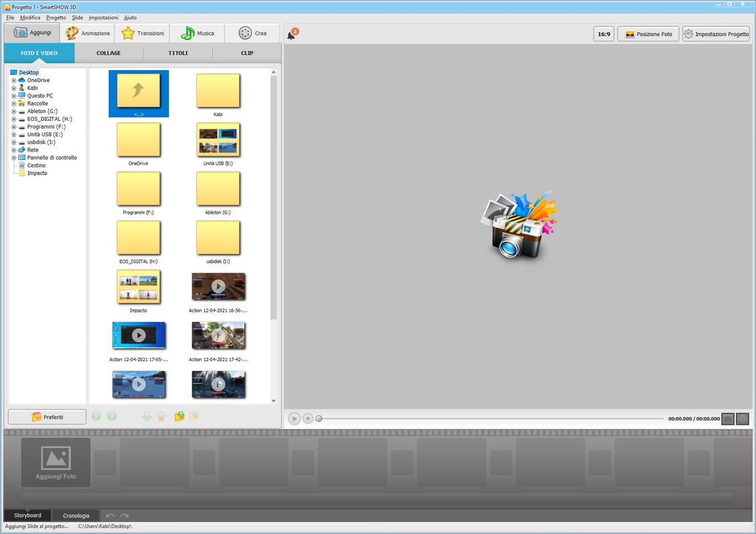The width and height of the screenshot is (756, 534).
Task: Click Aggiungi Foto placeholder in storyboard
Action: (x=56, y=463)
